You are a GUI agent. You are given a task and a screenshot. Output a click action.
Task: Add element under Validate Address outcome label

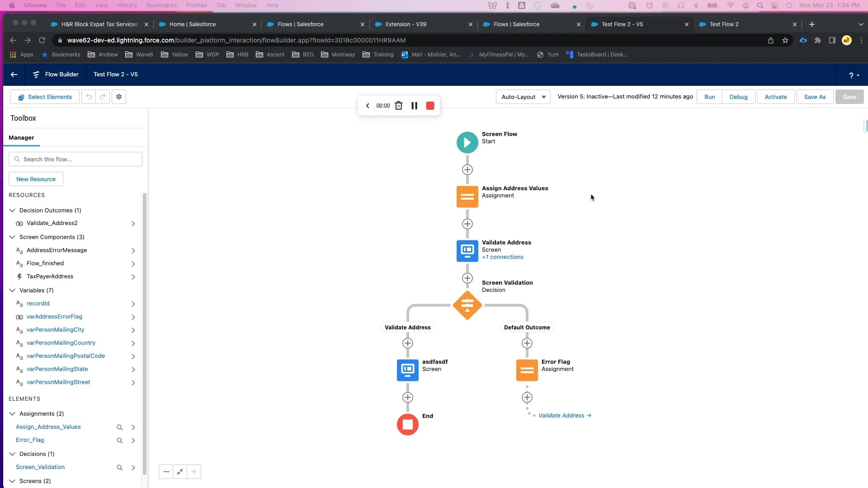407,343
